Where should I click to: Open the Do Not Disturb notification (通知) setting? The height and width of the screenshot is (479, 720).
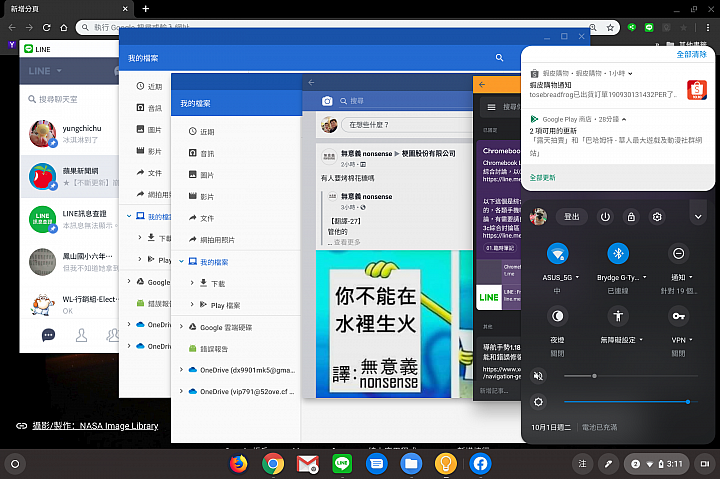(679, 254)
